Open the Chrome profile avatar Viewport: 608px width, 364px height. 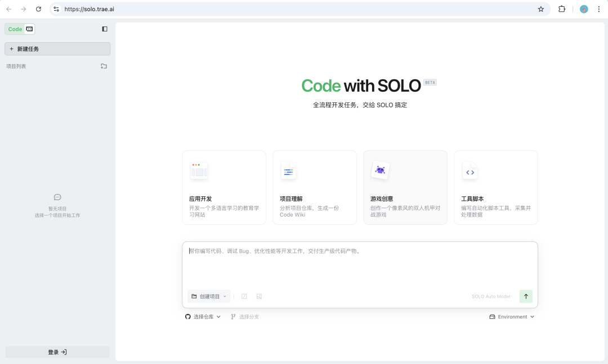coord(584,9)
